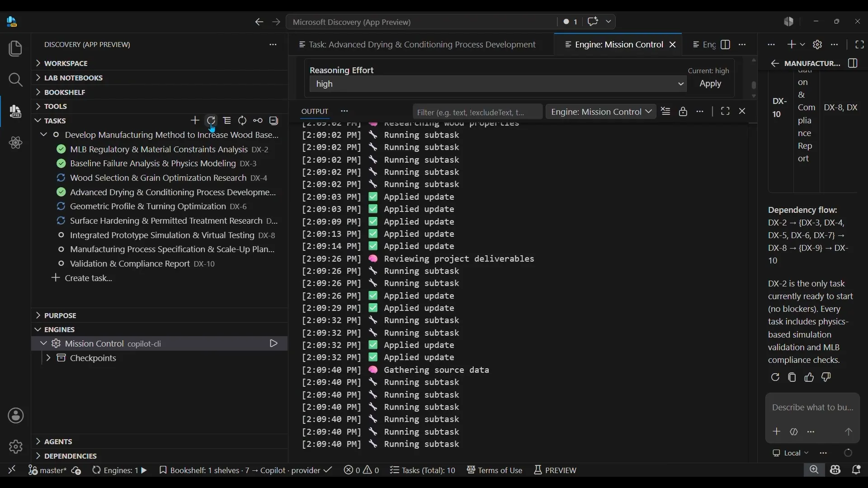The height and width of the screenshot is (488, 868).
Task: Mark chat response as helpful
Action: [809, 377]
